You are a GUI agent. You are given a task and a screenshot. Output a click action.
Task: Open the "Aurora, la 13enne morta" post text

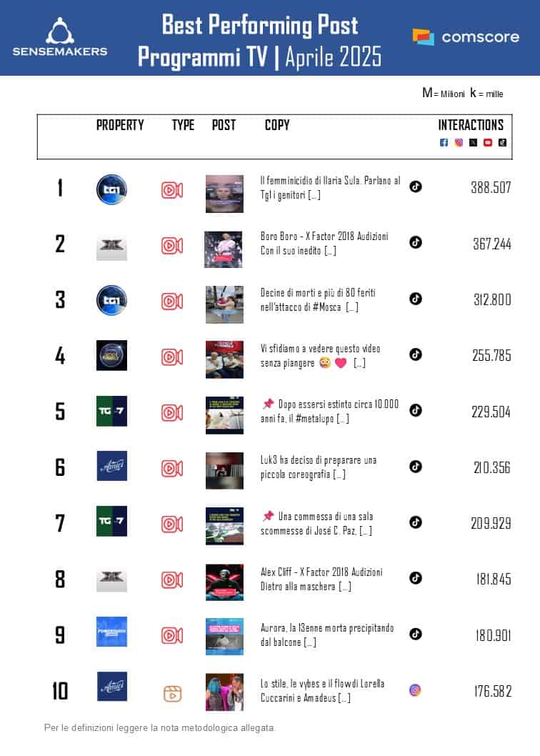click(x=326, y=635)
